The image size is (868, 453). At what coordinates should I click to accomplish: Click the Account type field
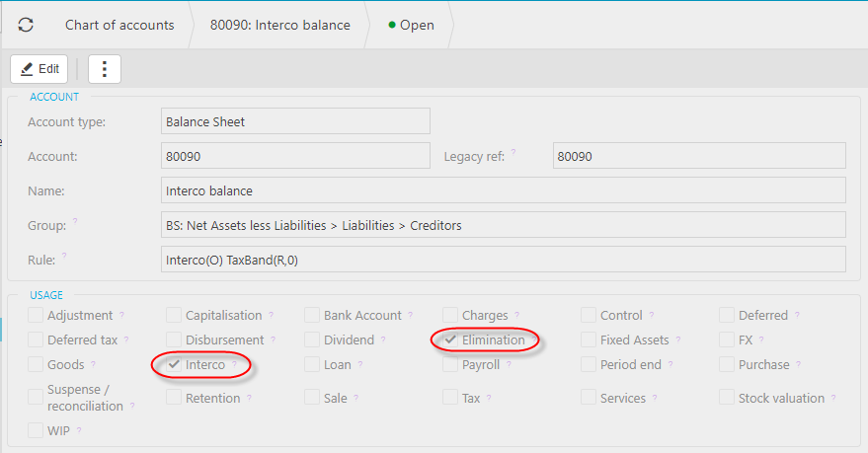pos(295,121)
